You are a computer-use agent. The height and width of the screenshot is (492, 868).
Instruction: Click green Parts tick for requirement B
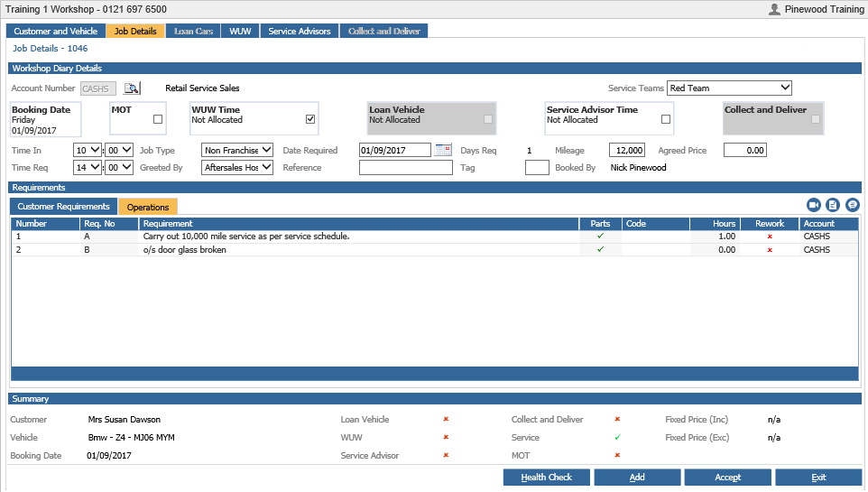tap(601, 249)
